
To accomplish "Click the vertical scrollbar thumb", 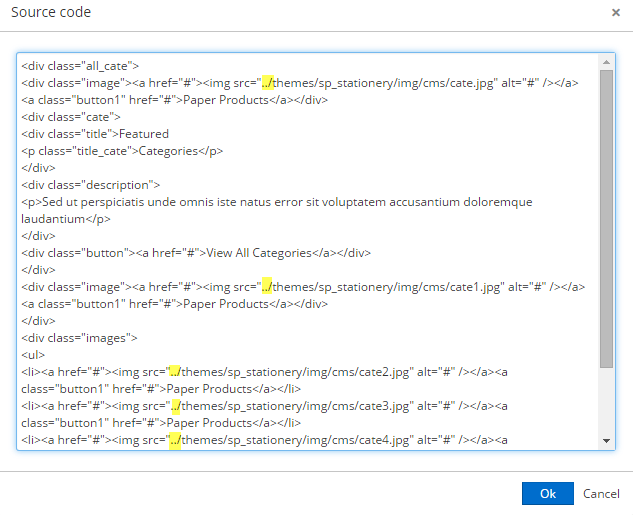I will (x=606, y=219).
